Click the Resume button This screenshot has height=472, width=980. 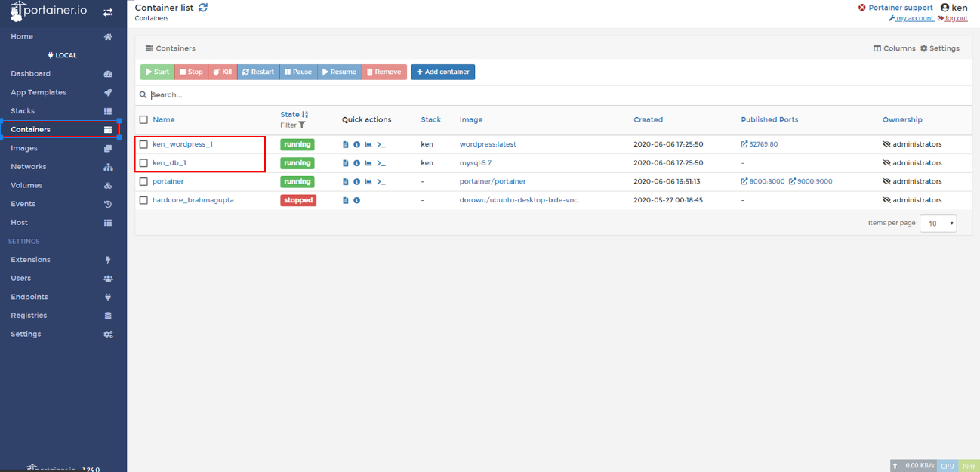click(340, 72)
